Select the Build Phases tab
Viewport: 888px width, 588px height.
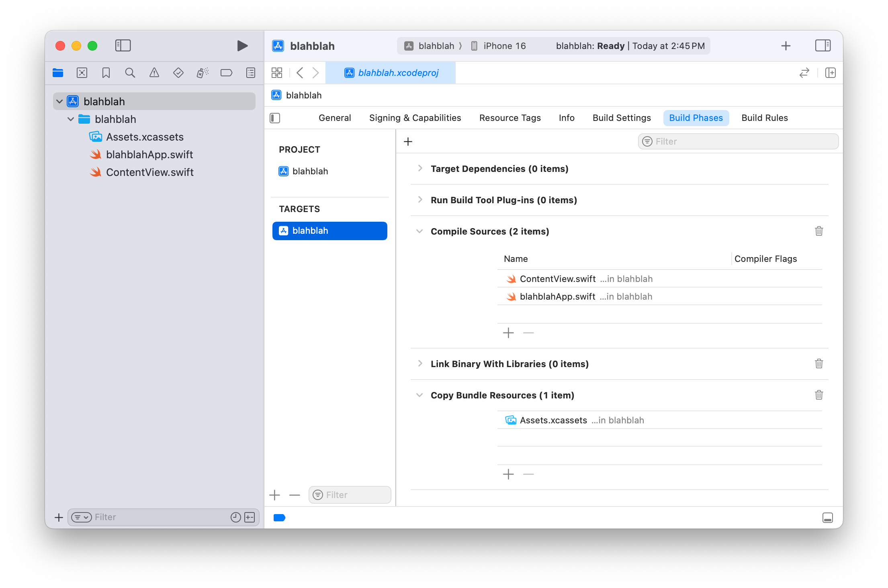(696, 118)
